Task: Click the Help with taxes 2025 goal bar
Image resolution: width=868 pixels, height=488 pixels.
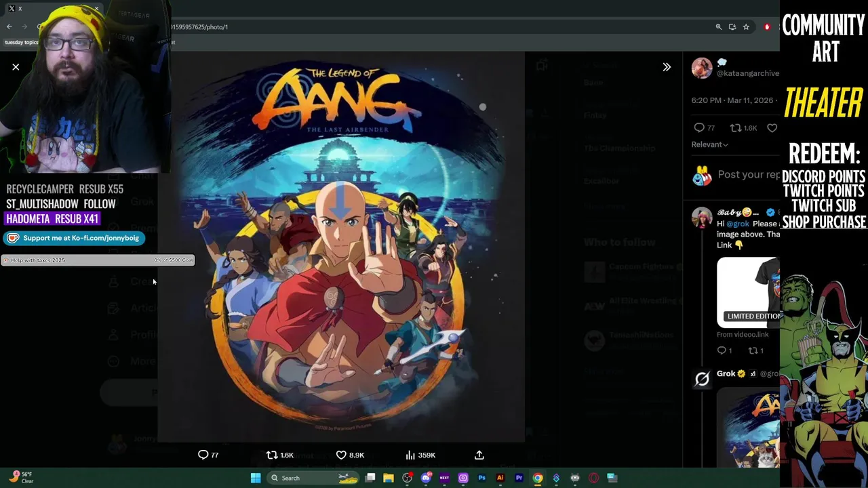Action: click(98, 260)
